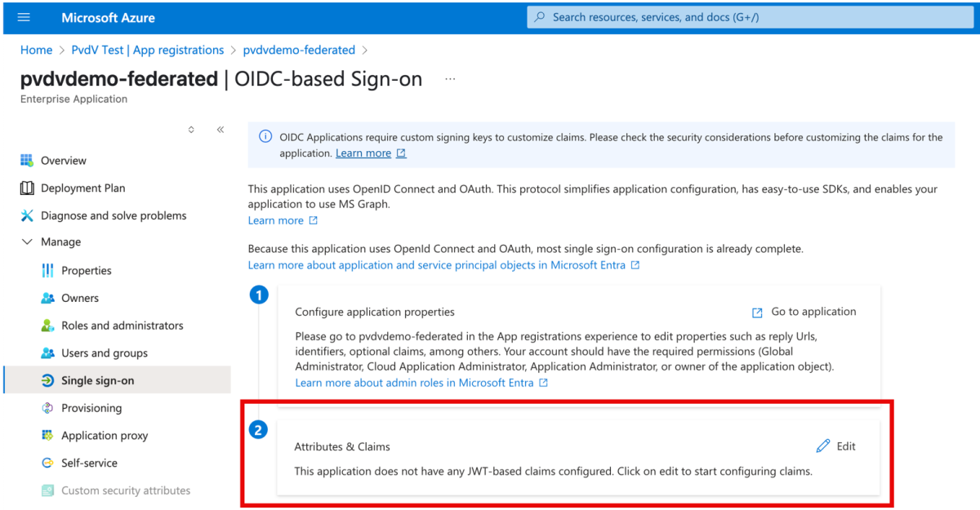This screenshot has height=510, width=980.
Task: Open the Azure portal hamburger menu
Action: tap(23, 17)
